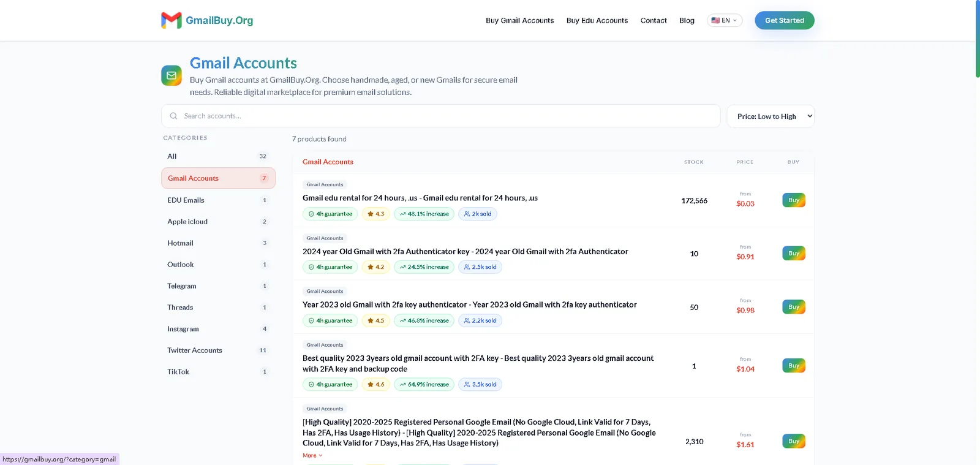The image size is (980, 465).
Task: Open Best quality 2023 3years old gmail title
Action: (x=478, y=363)
